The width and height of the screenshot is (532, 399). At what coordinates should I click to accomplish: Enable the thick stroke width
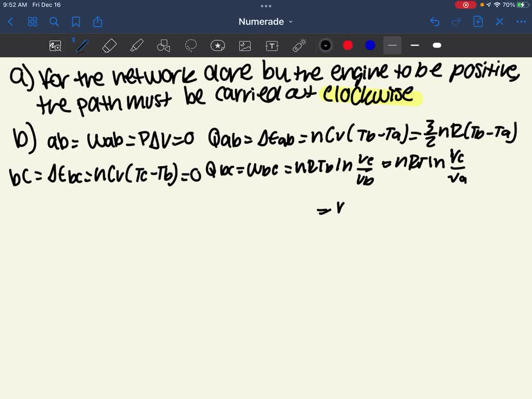(x=436, y=45)
